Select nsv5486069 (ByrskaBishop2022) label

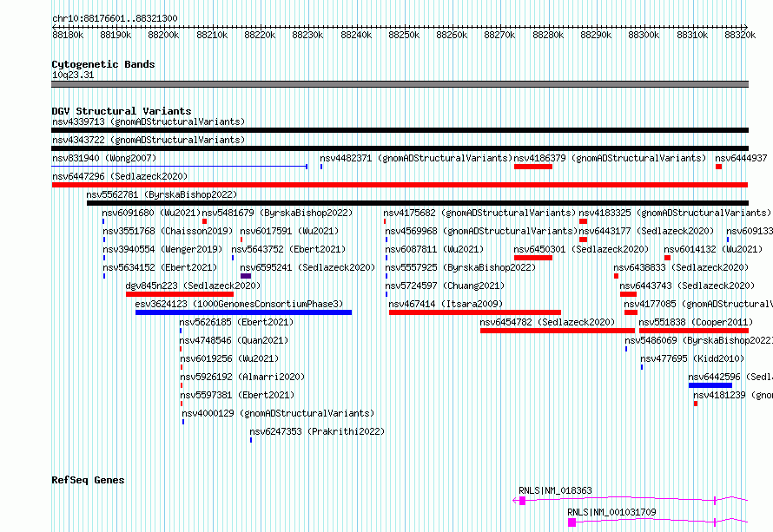pos(698,340)
